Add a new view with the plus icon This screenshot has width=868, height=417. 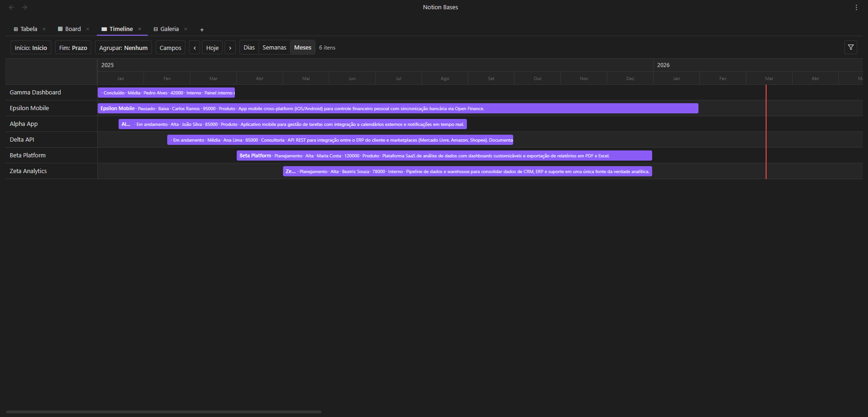click(202, 30)
